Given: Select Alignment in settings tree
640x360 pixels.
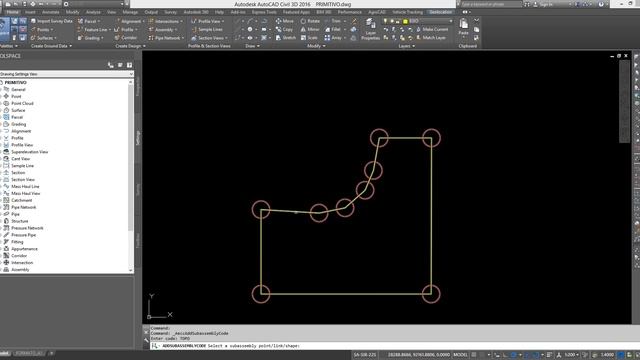Looking at the screenshot, I should 21,131.
